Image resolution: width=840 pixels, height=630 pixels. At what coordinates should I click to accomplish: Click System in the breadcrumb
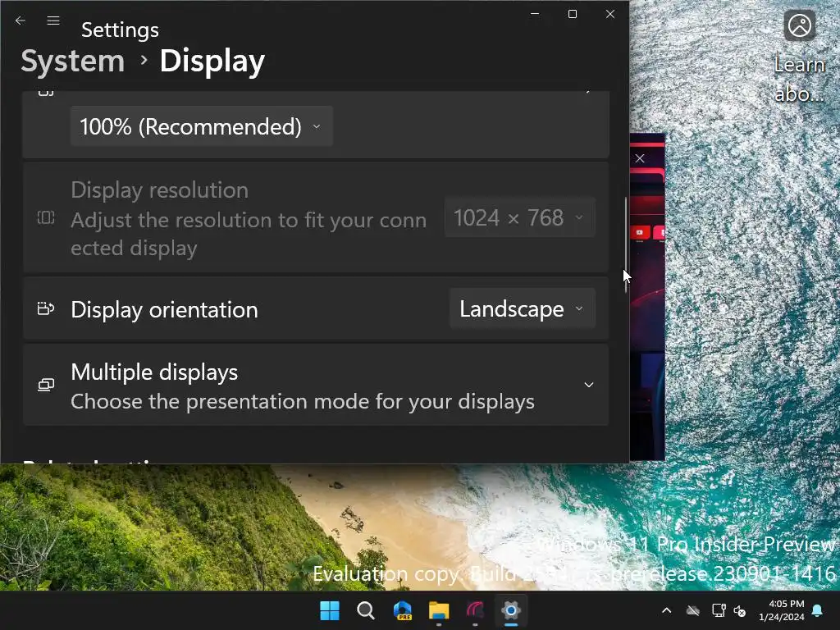[73, 61]
